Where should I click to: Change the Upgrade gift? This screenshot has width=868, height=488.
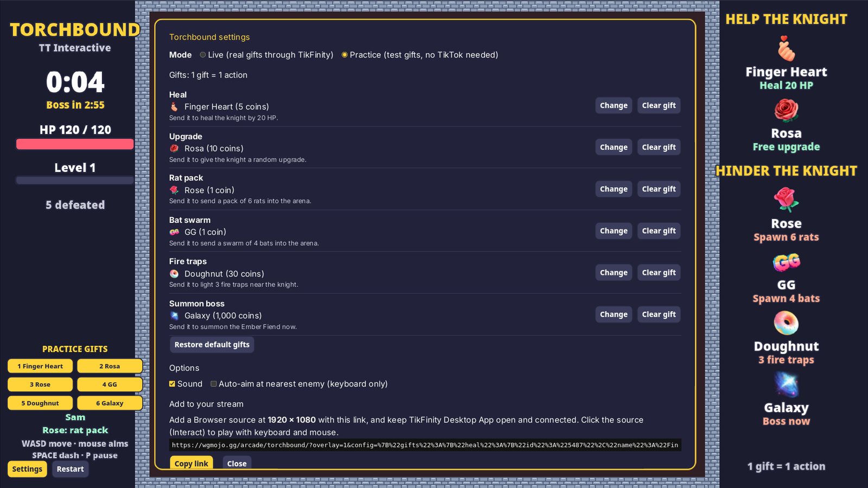click(x=614, y=147)
